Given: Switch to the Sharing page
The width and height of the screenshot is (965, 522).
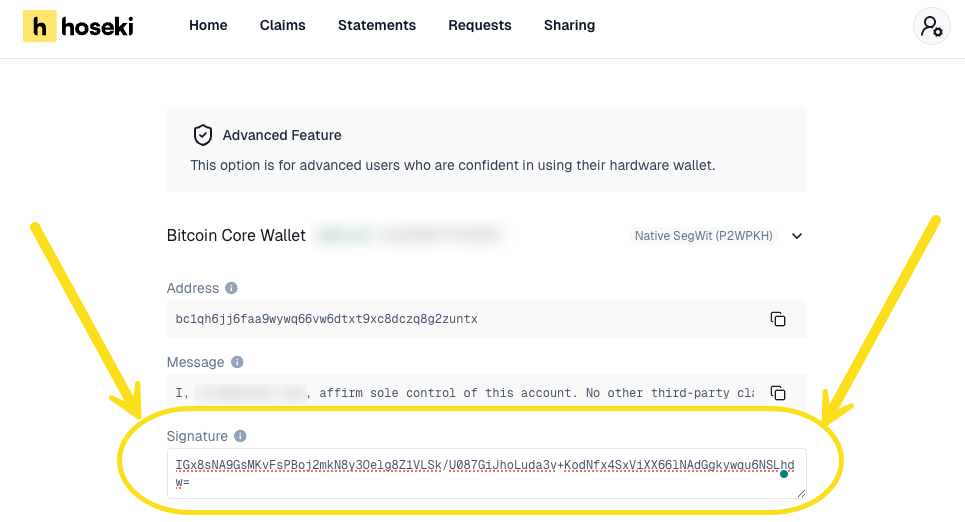Looking at the screenshot, I should (569, 25).
